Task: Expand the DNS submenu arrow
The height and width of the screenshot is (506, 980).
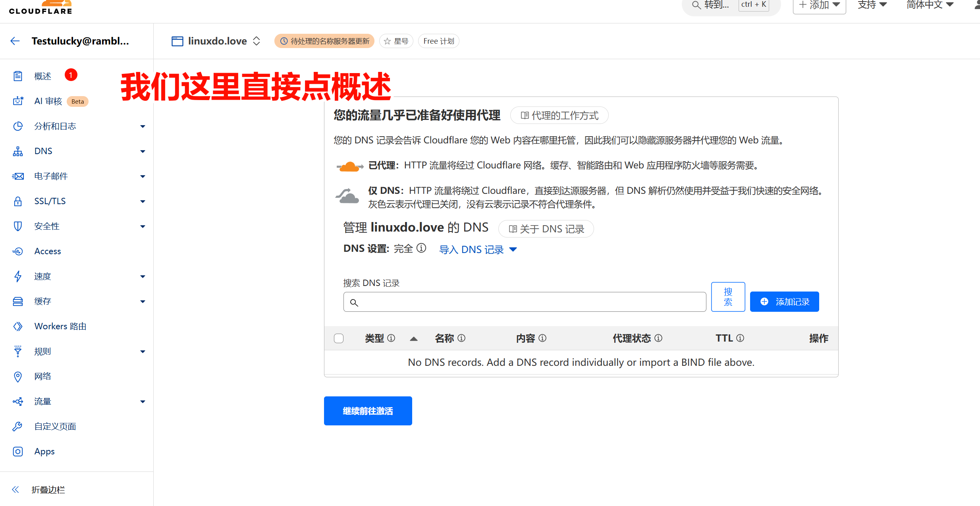Action: 143,151
